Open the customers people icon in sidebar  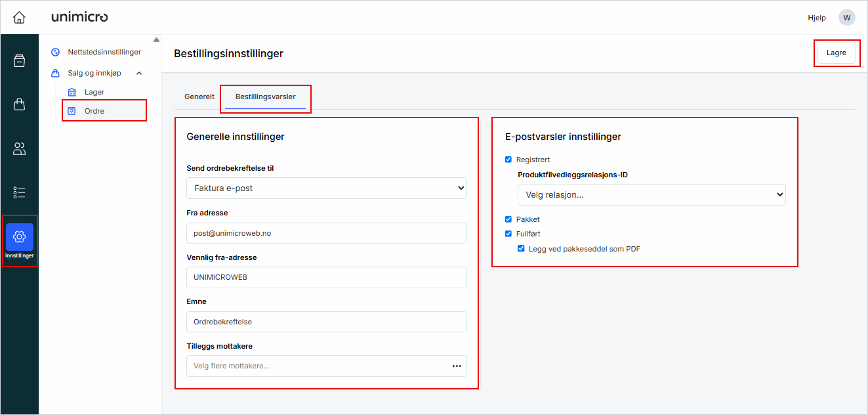pos(19,149)
